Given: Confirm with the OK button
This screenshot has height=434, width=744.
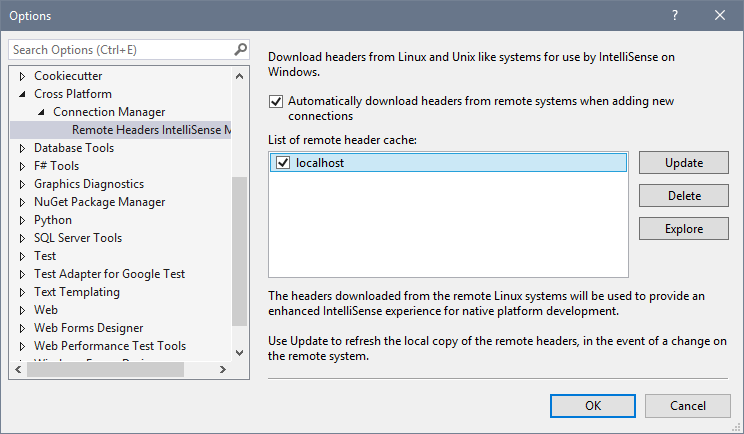Looking at the screenshot, I should [593, 406].
